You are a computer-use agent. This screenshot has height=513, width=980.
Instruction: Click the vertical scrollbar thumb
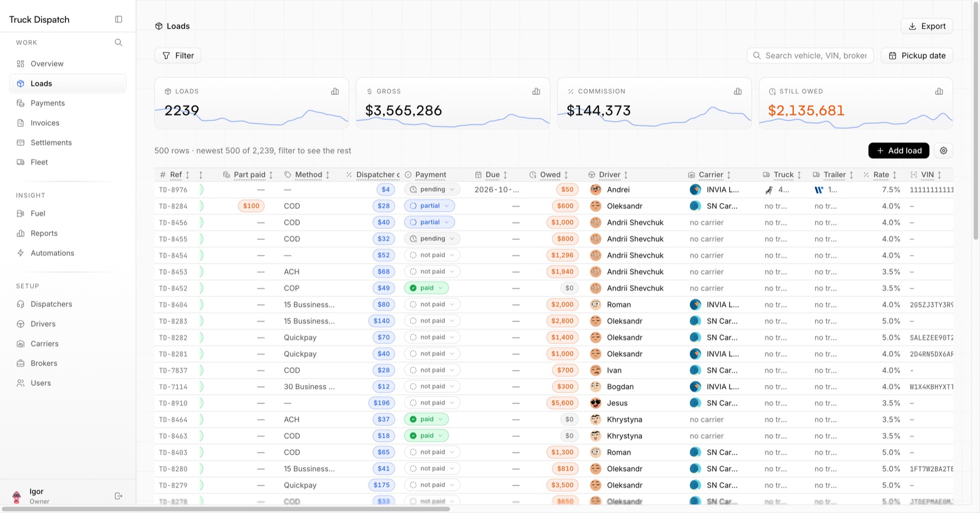[976, 120]
